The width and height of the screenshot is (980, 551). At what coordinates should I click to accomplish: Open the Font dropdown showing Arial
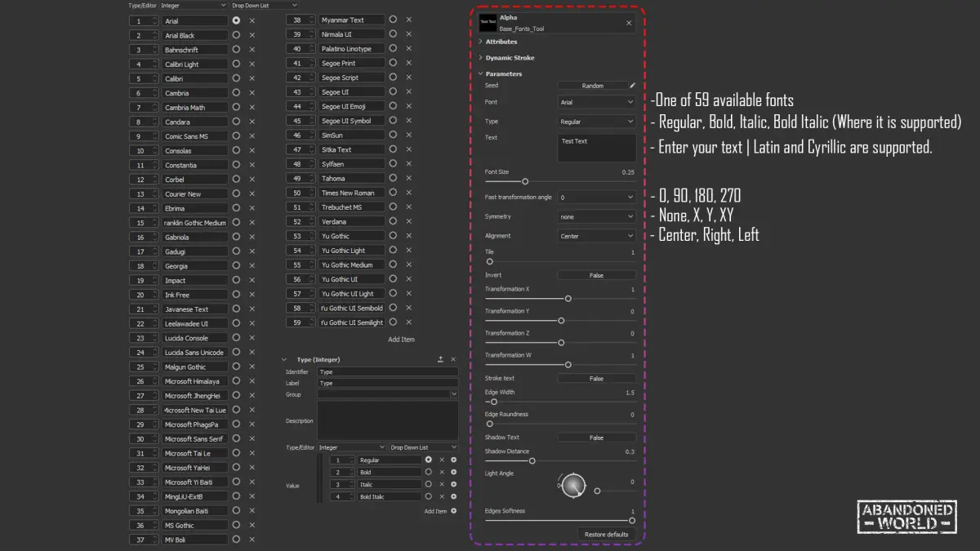click(x=597, y=102)
